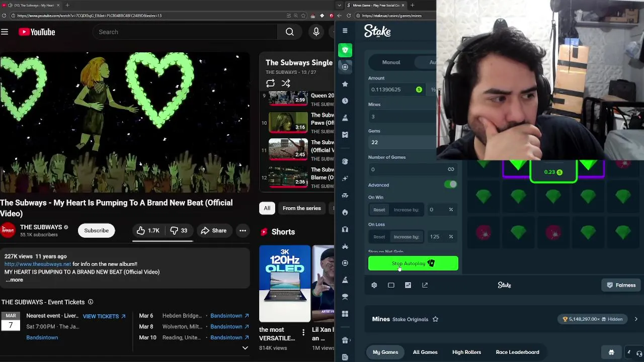Screen dimensions: 644x362
Task: Click the Amount input field
Action: click(x=397, y=89)
